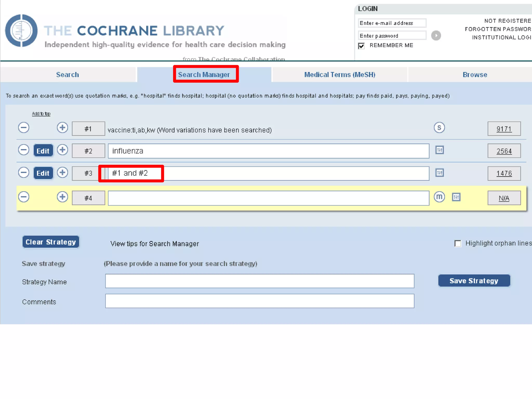
Task: Click the Cochrane Library logo
Action: [x=21, y=31]
